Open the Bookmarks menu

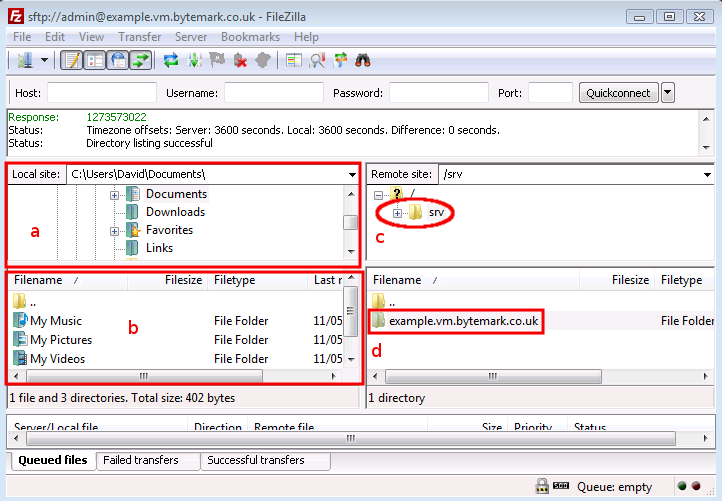250,37
